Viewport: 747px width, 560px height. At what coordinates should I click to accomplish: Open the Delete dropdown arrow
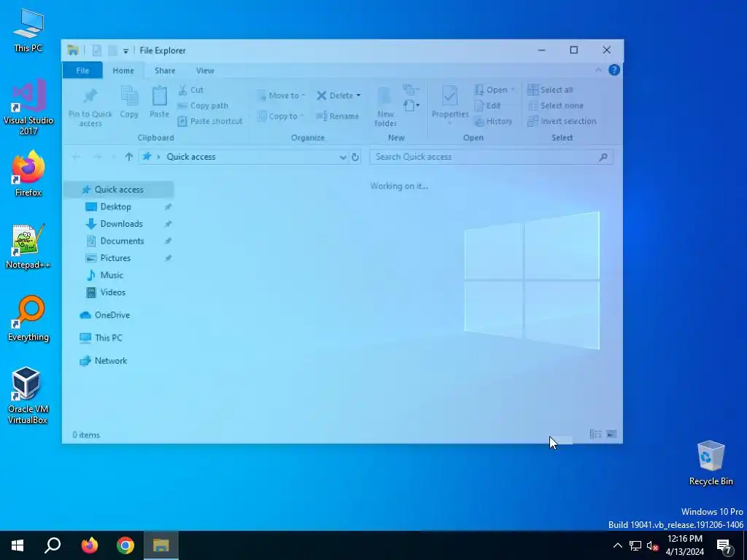358,96
